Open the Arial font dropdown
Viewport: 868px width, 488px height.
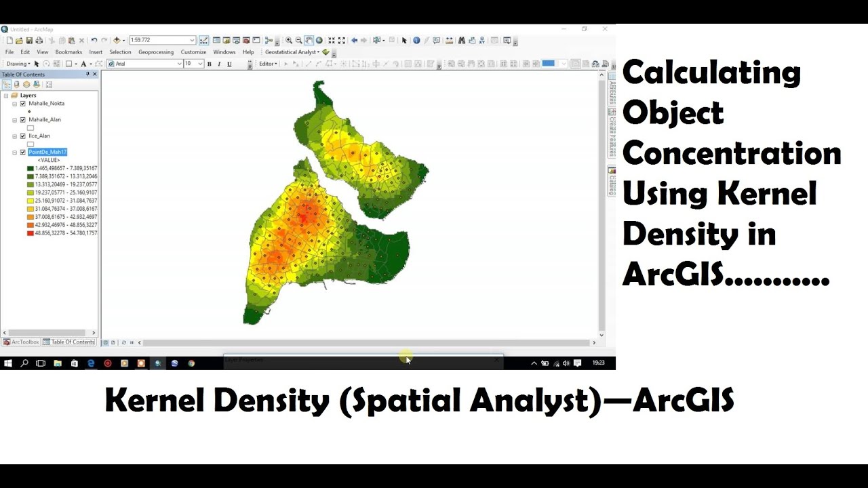(179, 64)
